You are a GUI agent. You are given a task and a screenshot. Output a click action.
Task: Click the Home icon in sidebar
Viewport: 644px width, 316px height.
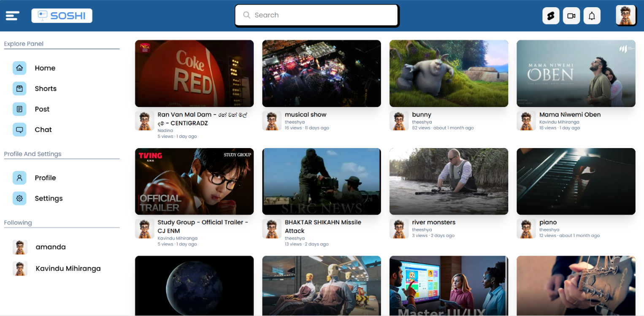click(x=19, y=68)
